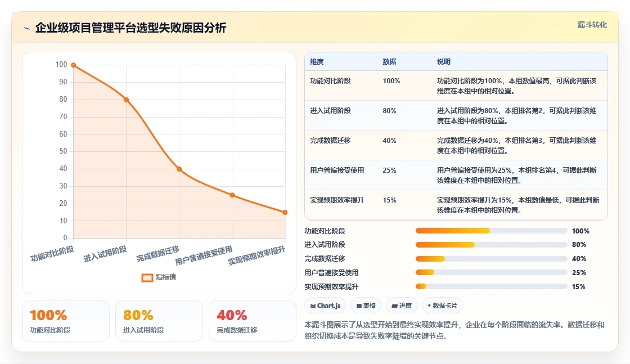Click the 完成数据迁移 progress bar

pyautogui.click(x=492, y=259)
